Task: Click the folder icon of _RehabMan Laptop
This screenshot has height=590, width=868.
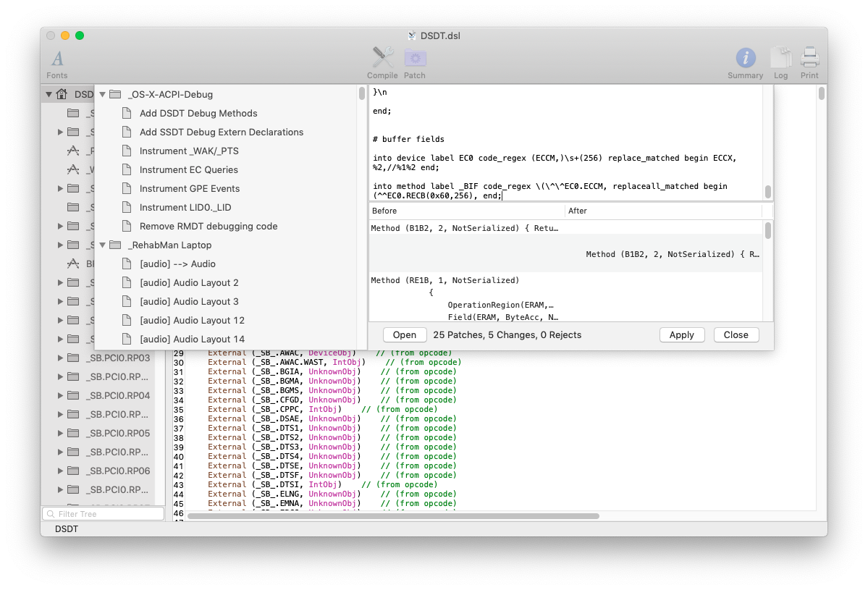Action: (x=115, y=245)
